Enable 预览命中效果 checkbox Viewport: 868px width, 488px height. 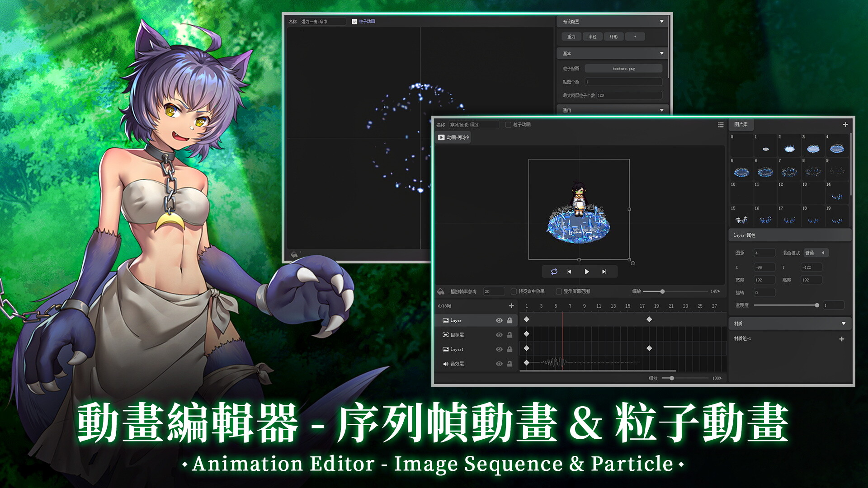514,291
